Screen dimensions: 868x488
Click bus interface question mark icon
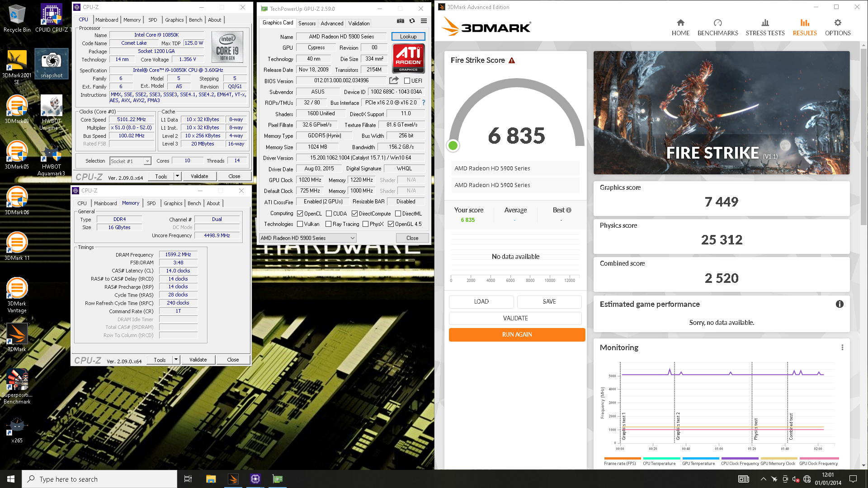(424, 103)
